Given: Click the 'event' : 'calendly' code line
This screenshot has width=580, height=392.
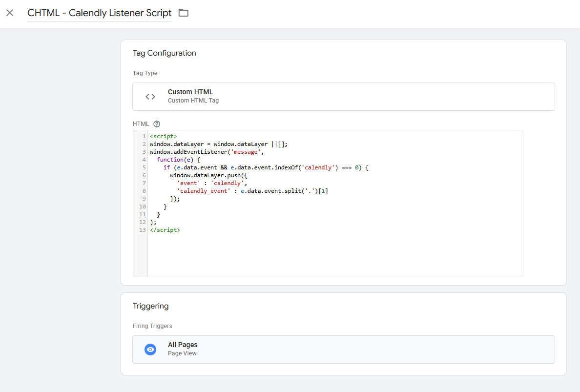Looking at the screenshot, I should pyautogui.click(x=213, y=183).
